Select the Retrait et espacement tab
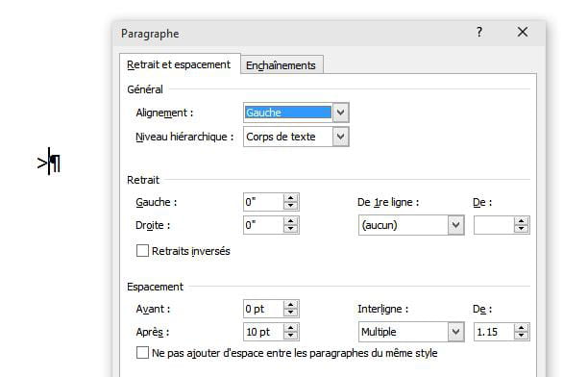The image size is (588, 377). pos(180,64)
